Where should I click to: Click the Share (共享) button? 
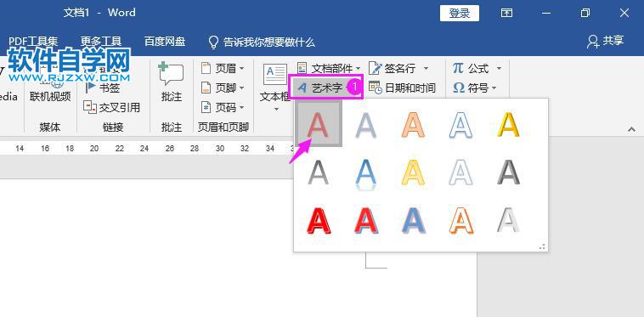point(605,41)
